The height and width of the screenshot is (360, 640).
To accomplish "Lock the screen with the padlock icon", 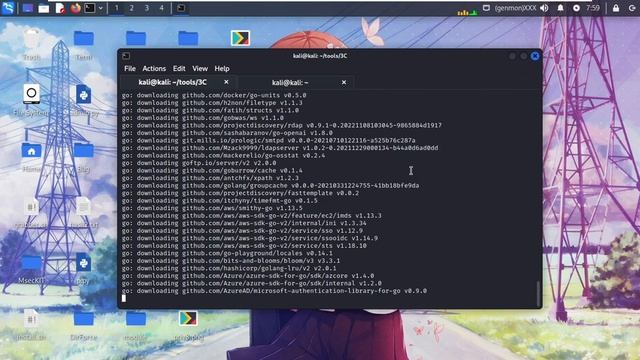I will [x=616, y=8].
